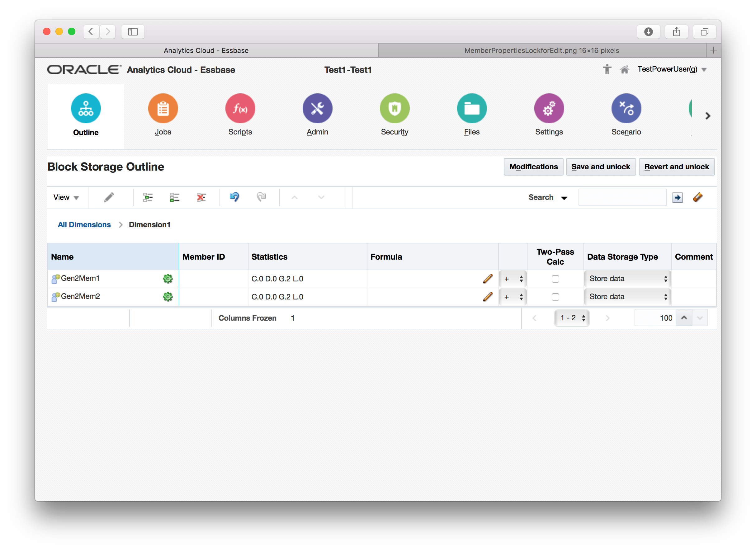Open the Scripts section icon

[x=240, y=108]
